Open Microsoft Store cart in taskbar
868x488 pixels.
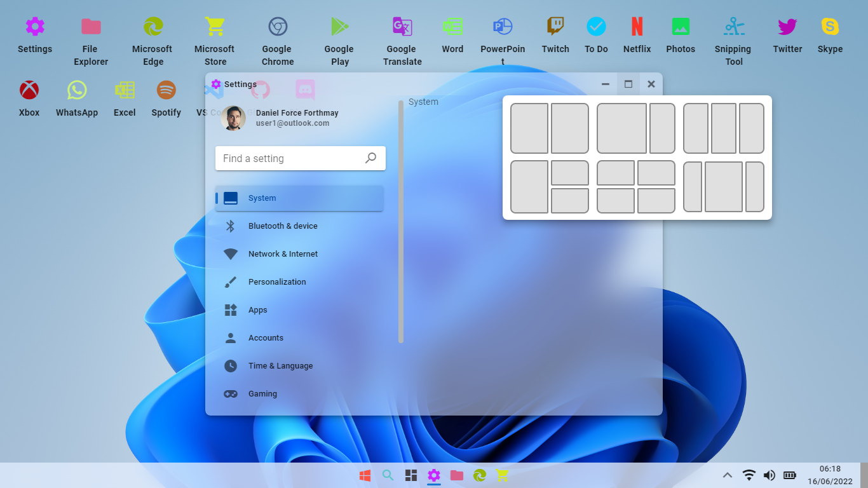[502, 475]
